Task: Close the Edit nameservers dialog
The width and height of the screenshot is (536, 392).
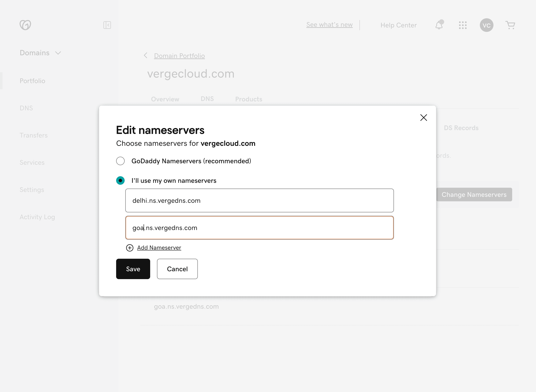Action: point(423,118)
